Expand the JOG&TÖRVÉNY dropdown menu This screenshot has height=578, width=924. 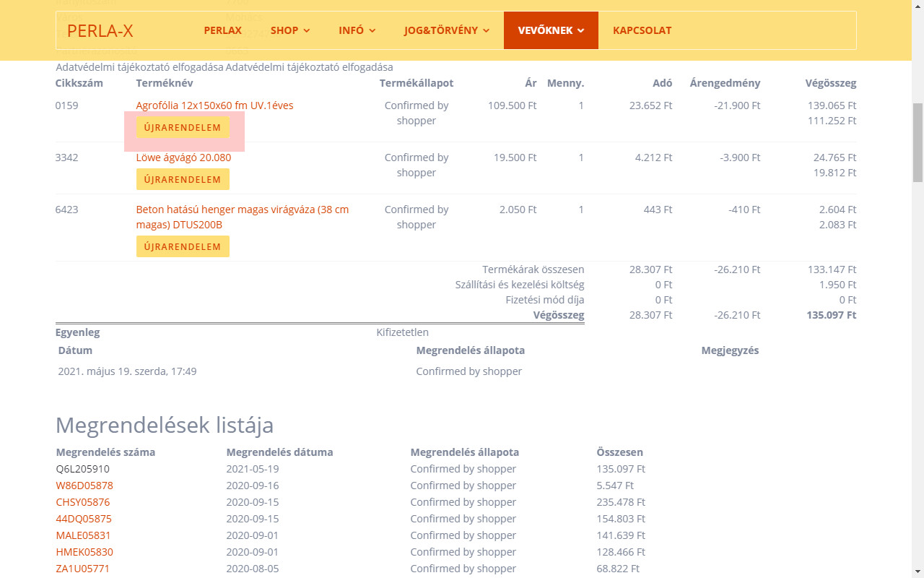point(447,30)
